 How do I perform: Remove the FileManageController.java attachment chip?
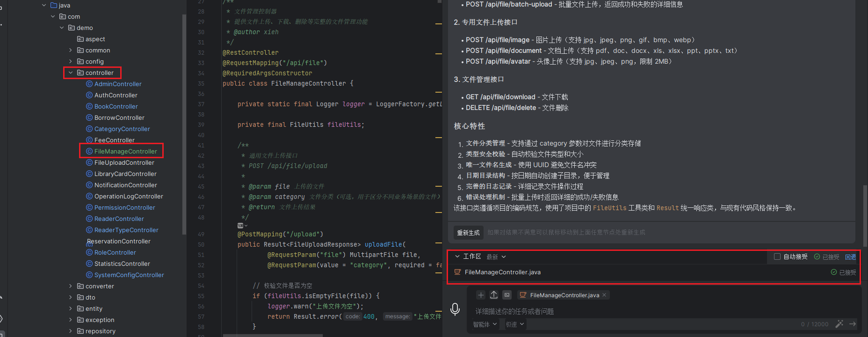[604, 295]
